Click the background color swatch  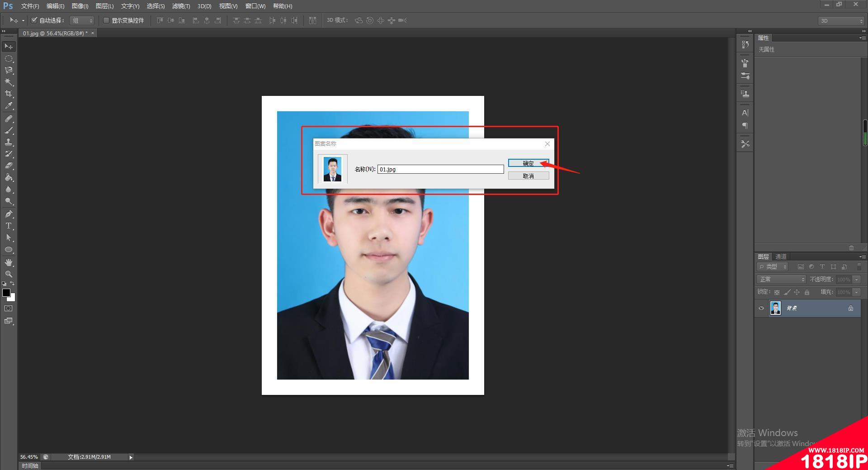click(12, 298)
